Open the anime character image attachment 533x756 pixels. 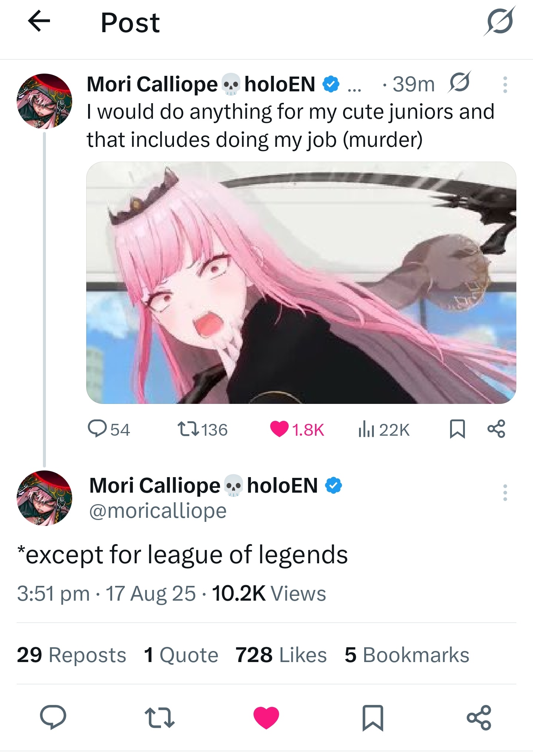[301, 283]
